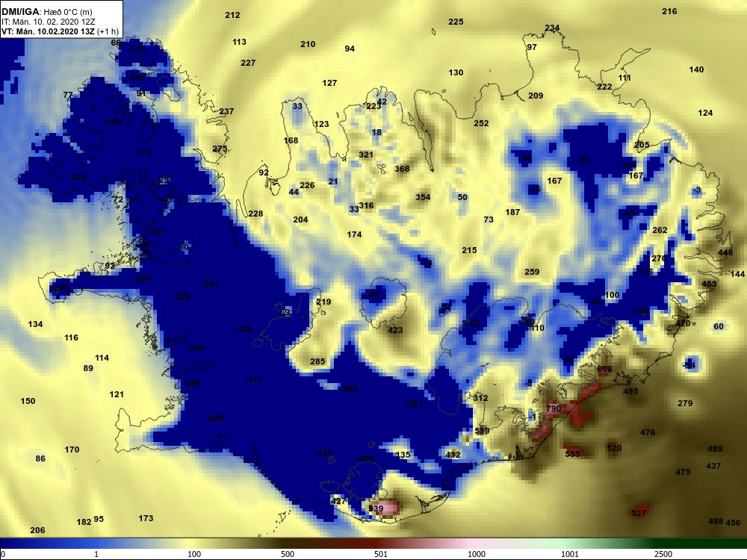Click the map value 354
Screen dimensions: 747x560
tap(423, 197)
